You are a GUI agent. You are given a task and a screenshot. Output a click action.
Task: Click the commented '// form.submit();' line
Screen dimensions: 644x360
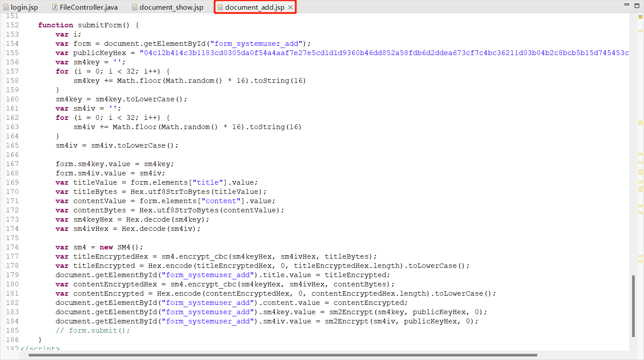(x=93, y=330)
